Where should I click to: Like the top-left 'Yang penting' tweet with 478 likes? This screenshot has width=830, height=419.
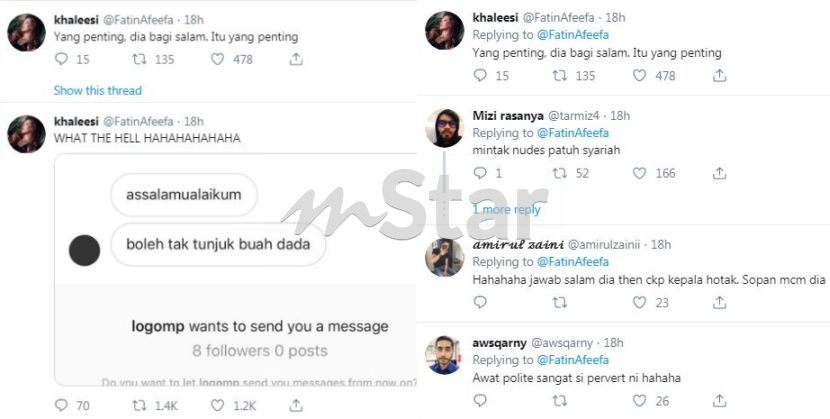[x=218, y=59]
